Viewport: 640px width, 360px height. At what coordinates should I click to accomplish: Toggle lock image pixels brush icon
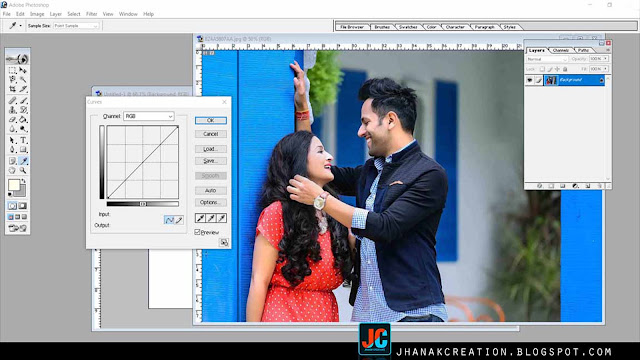pos(550,69)
